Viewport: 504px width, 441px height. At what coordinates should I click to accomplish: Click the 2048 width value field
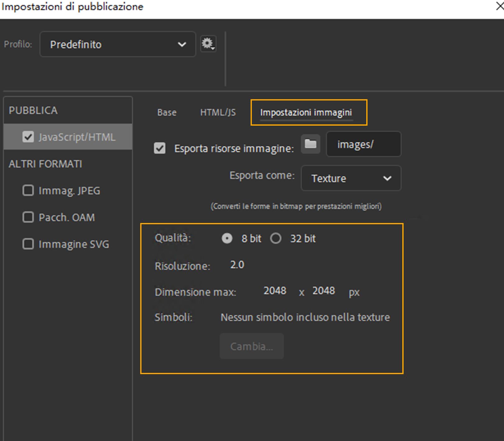point(275,291)
